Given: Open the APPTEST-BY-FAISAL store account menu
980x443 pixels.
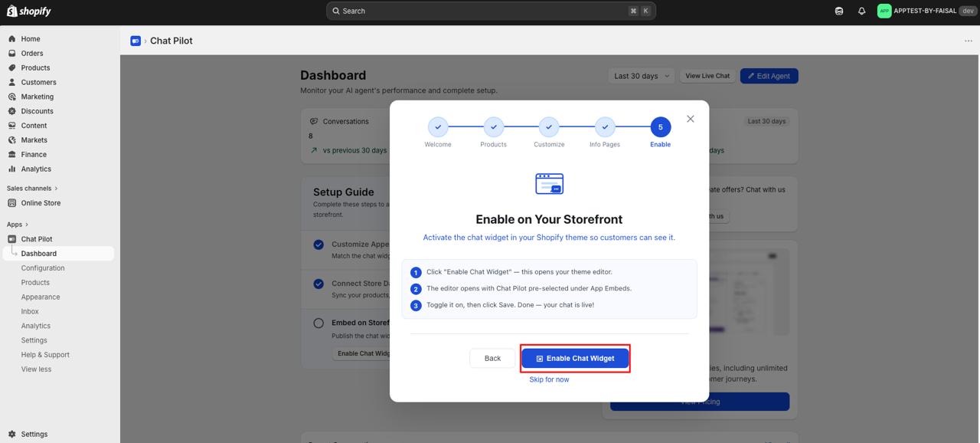Looking at the screenshot, I should [926, 11].
